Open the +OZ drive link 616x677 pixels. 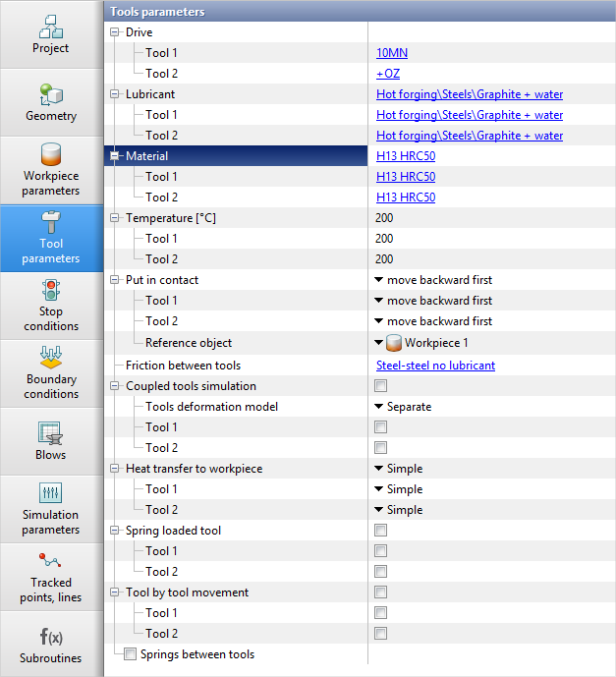click(x=388, y=74)
